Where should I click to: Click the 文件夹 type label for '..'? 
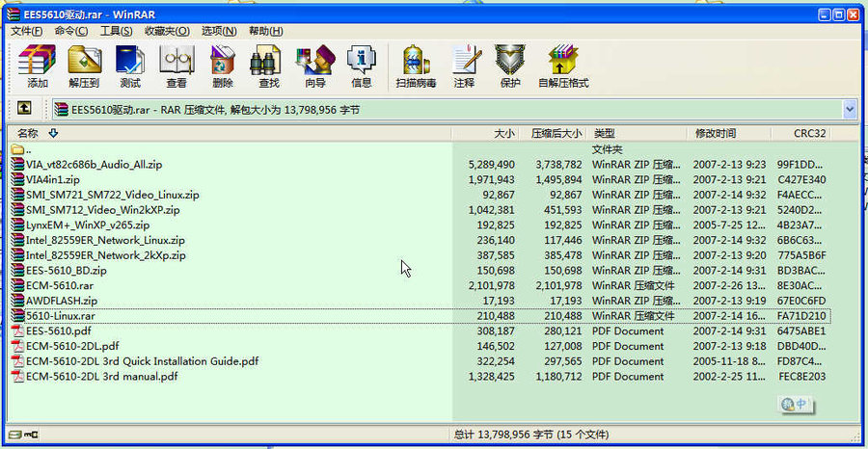608,150
